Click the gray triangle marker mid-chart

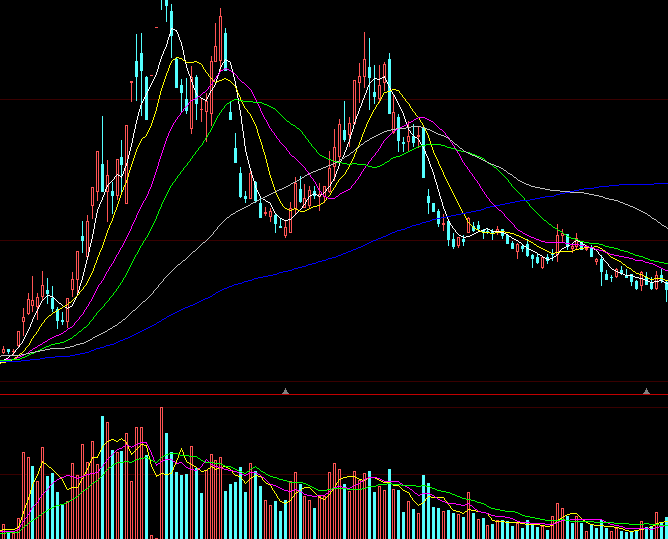point(285,391)
